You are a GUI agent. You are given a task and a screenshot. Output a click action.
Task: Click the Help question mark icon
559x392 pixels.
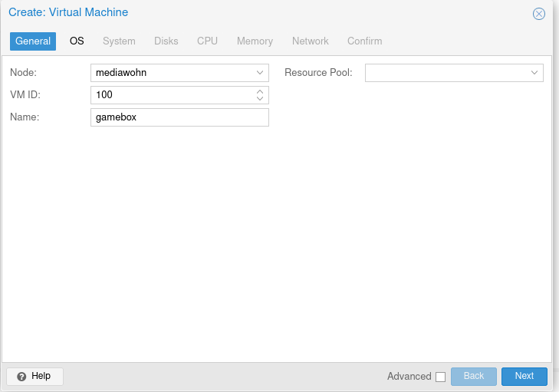[x=21, y=377]
